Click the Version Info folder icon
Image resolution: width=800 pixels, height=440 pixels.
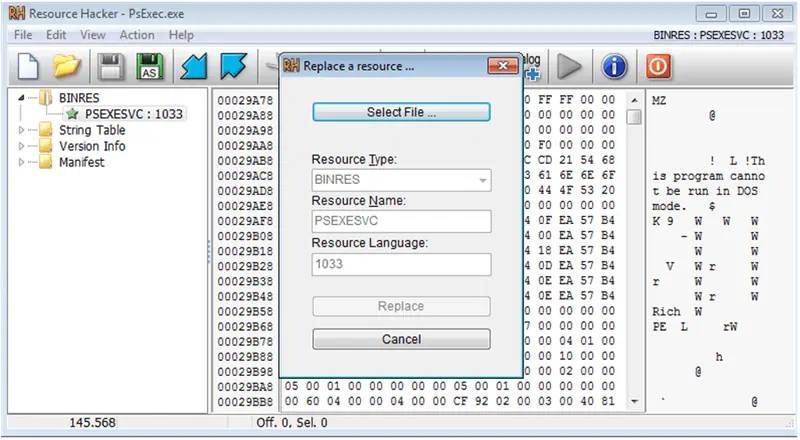[x=46, y=146]
